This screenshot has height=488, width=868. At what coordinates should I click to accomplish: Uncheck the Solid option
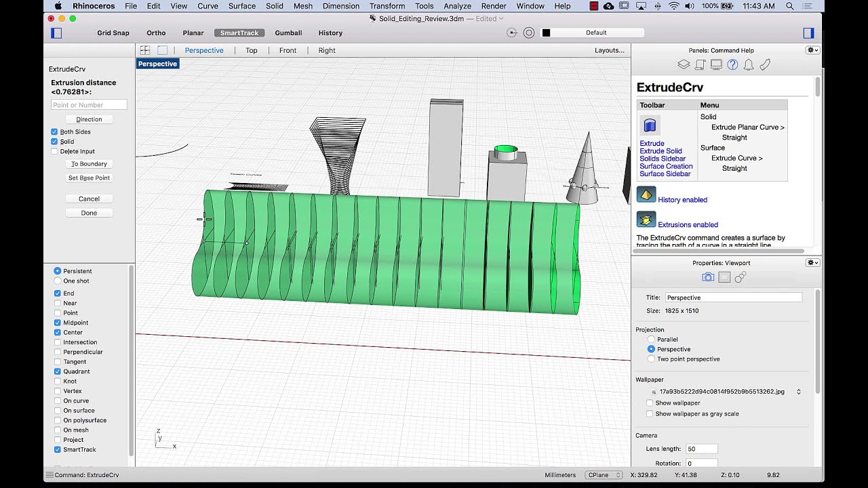[x=54, y=142]
